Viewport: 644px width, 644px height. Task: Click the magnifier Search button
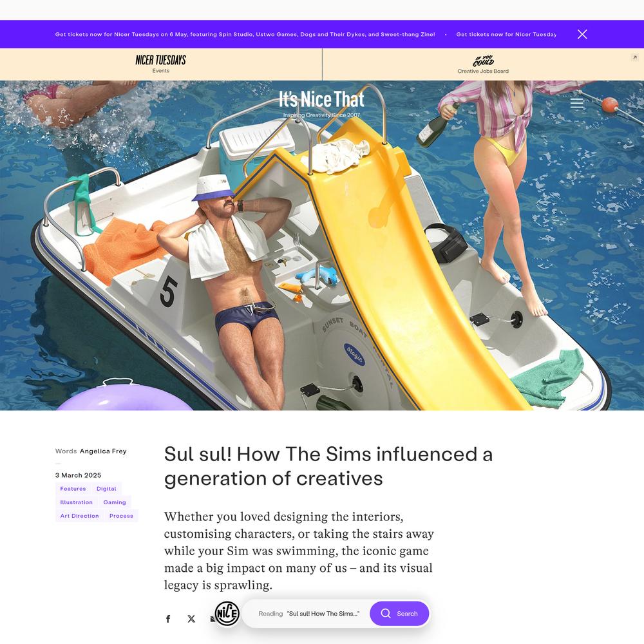coord(399,613)
